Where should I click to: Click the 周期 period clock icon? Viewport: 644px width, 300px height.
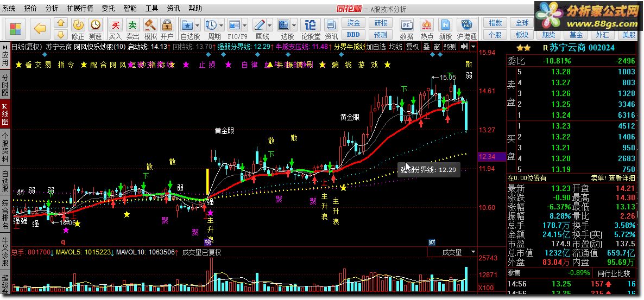[x=211, y=25]
